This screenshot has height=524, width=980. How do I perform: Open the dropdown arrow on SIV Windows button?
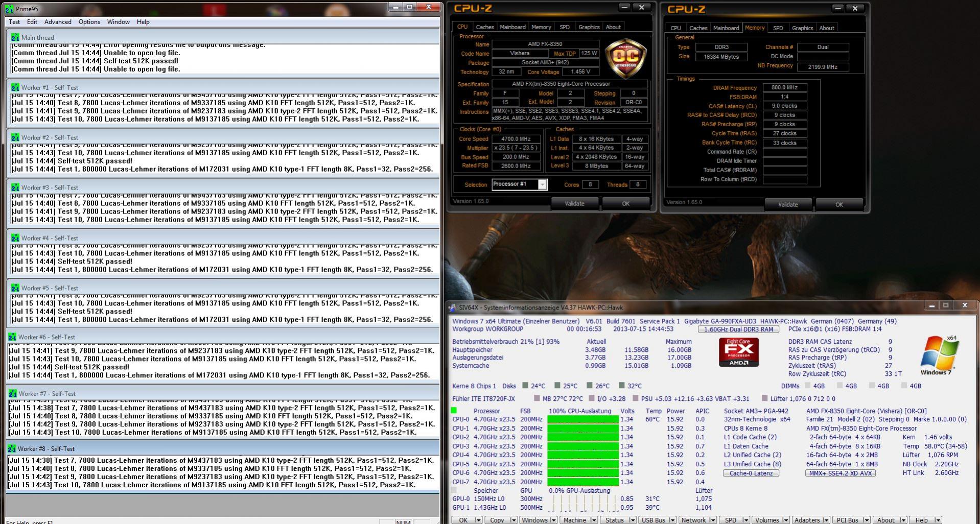[553, 520]
